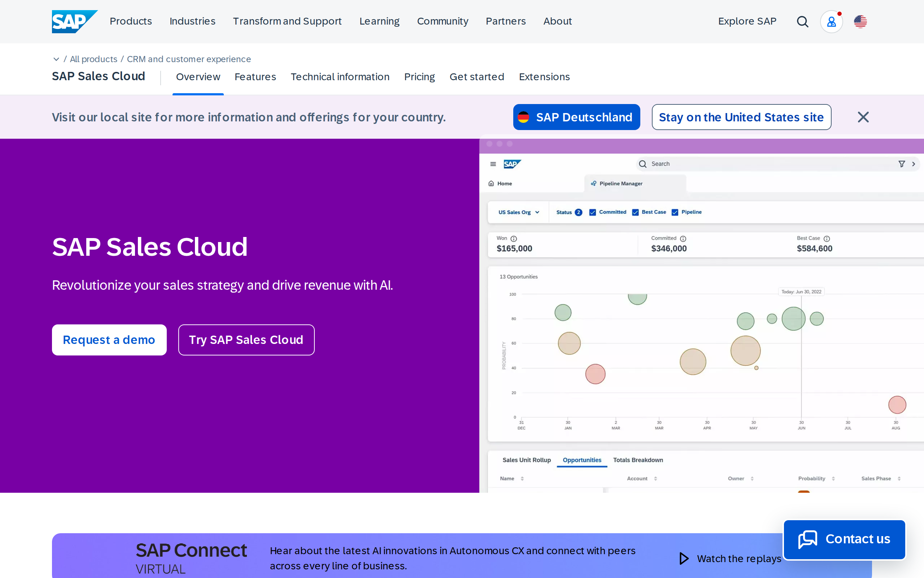Sort by Account column arrows
924x578 pixels.
[655, 479]
